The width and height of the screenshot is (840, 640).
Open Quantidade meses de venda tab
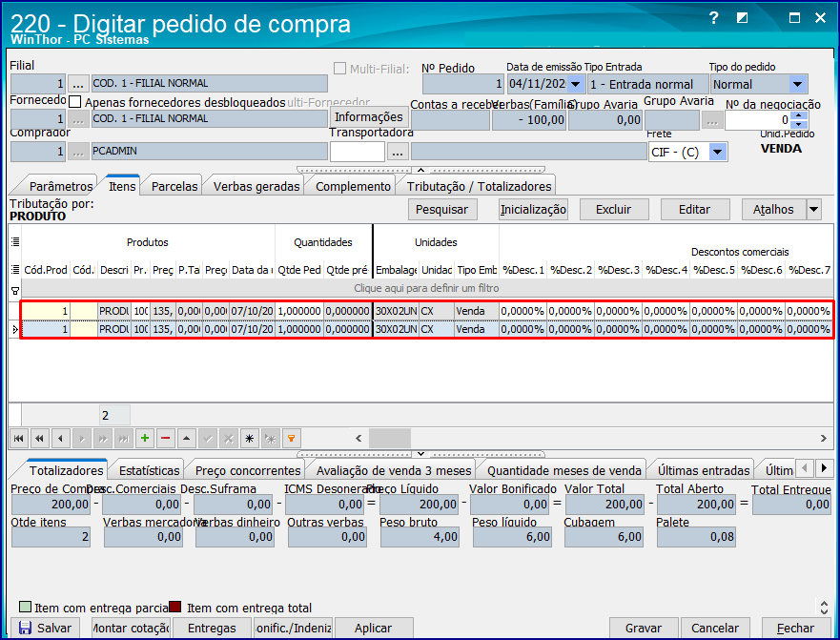[563, 470]
